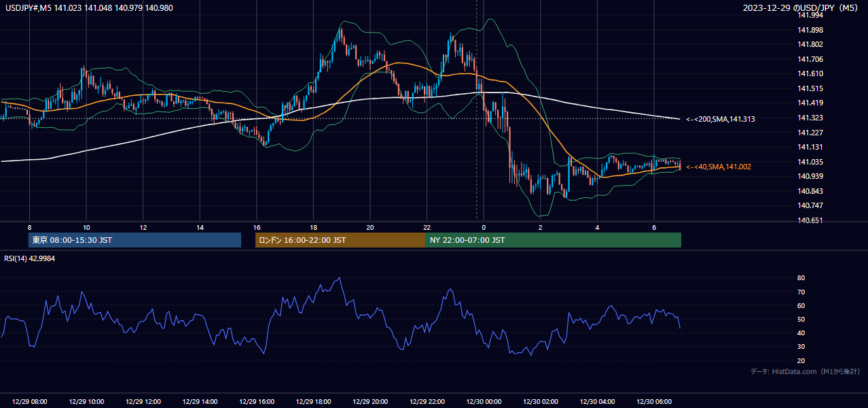Click price axis value 141.227

point(810,133)
